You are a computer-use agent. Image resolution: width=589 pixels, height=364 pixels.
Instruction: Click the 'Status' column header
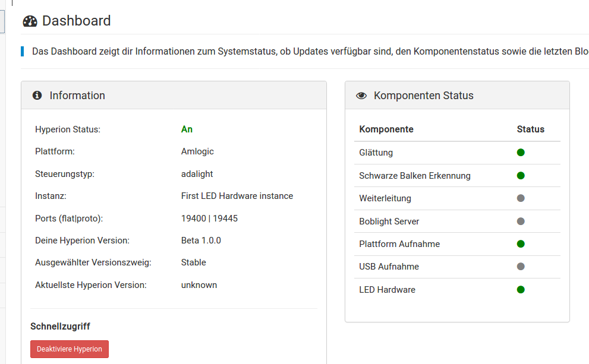point(530,129)
